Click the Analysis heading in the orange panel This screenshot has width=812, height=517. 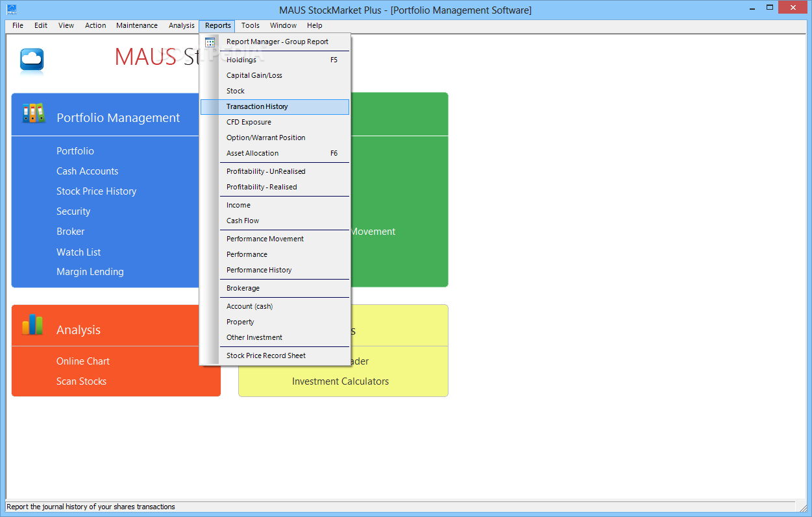coord(79,330)
